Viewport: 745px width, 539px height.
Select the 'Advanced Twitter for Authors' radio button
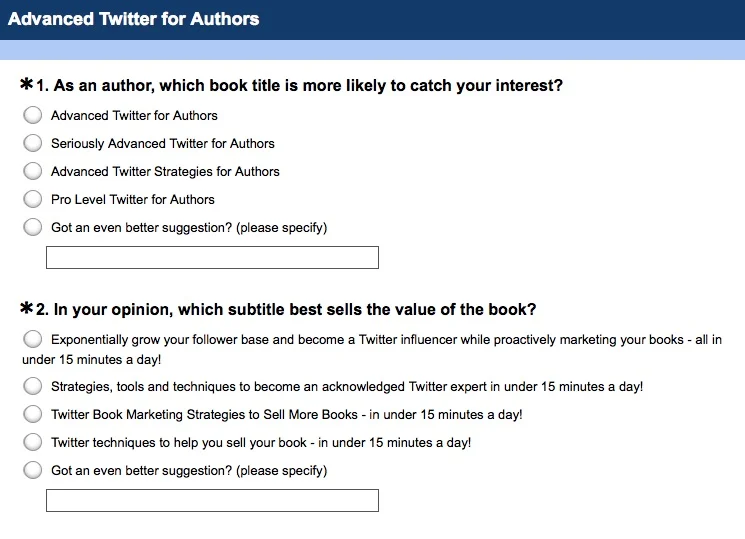coord(33,115)
